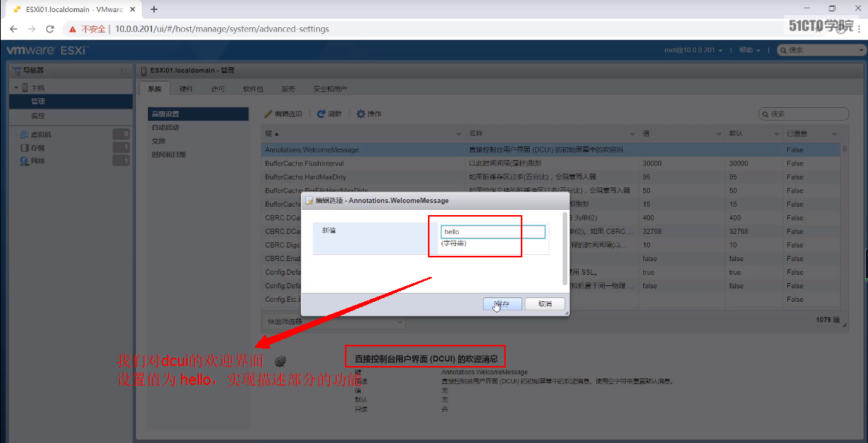Open the 键 column header dropdown arrow

coord(459,134)
